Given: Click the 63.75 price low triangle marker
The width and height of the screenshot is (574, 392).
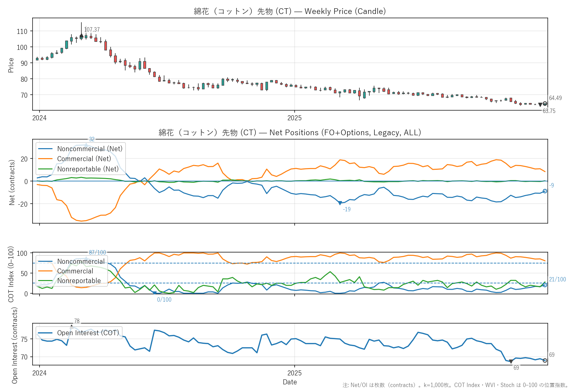Looking at the screenshot, I should tap(540, 105).
